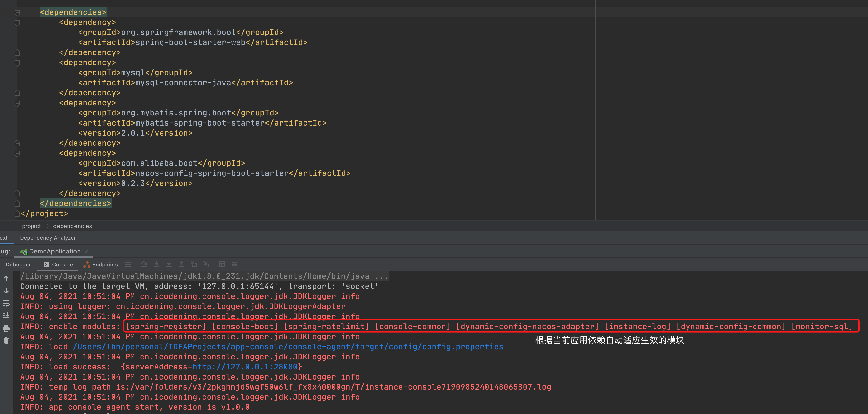Viewport: 868px width, 414px height.
Task: Click the Up the Stack Trace arrow
Action: 6,278
